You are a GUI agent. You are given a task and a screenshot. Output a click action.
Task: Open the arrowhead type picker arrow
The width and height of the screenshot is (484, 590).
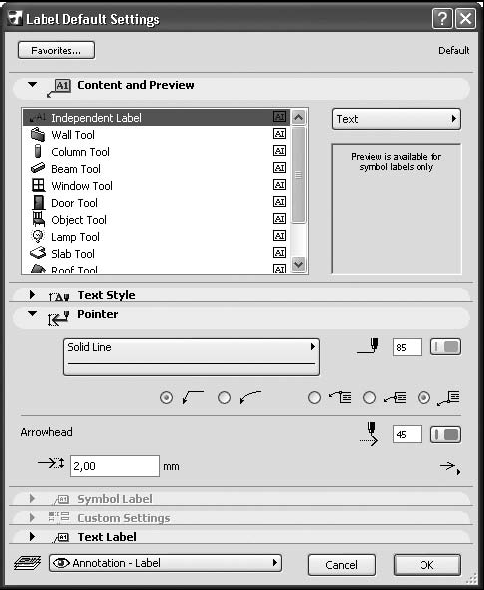pos(450,468)
